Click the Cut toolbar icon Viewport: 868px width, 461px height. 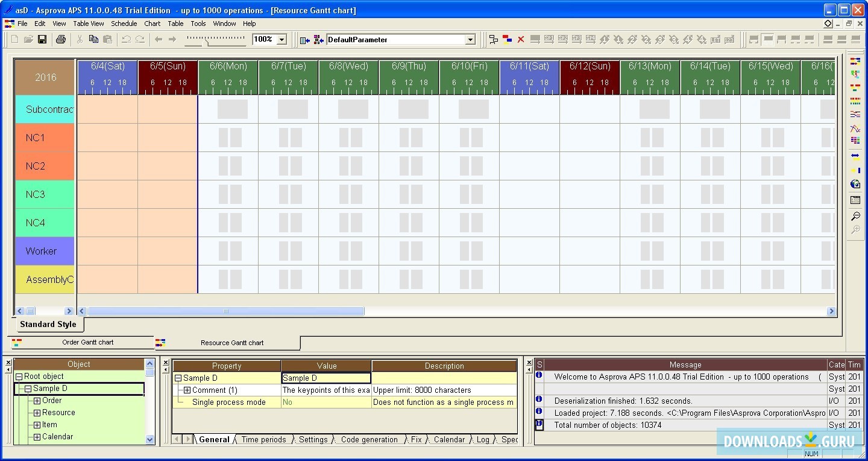click(79, 39)
